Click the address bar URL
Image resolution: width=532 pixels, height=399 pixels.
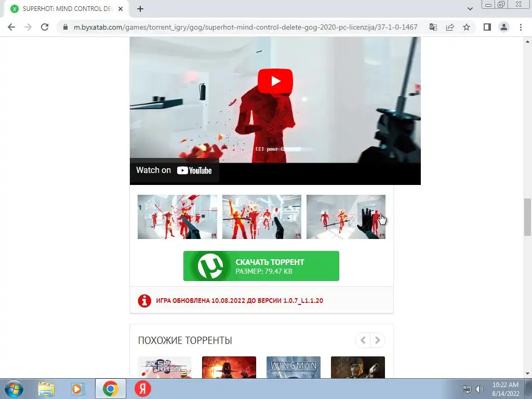(245, 27)
